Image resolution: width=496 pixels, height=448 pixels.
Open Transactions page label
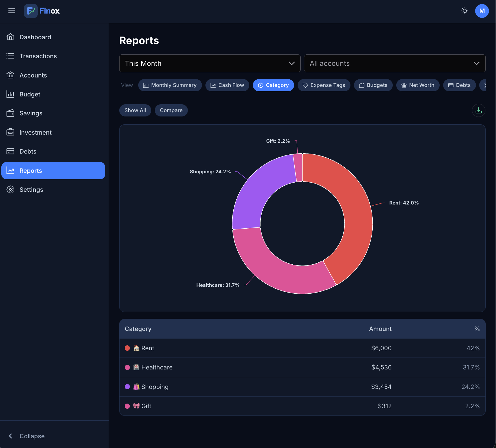[x=38, y=56]
